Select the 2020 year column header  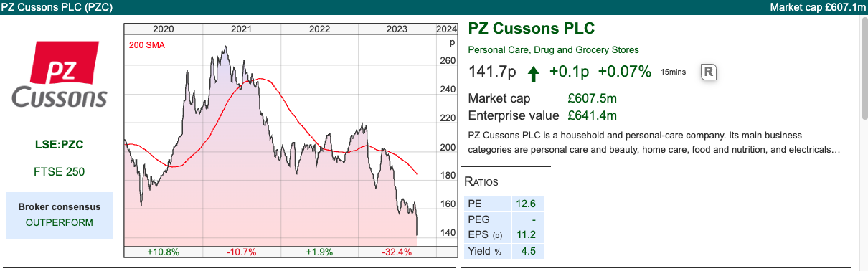(164, 29)
